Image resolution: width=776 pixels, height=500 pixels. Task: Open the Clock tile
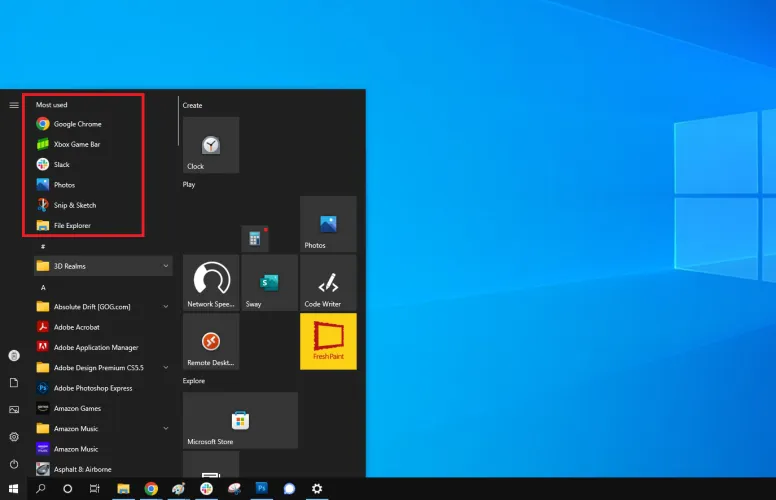210,145
